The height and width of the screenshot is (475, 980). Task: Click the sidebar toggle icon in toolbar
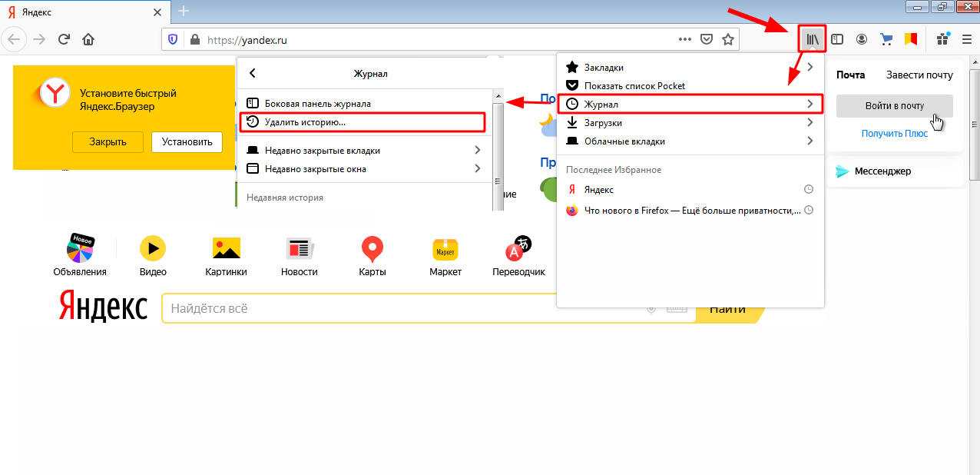837,39
